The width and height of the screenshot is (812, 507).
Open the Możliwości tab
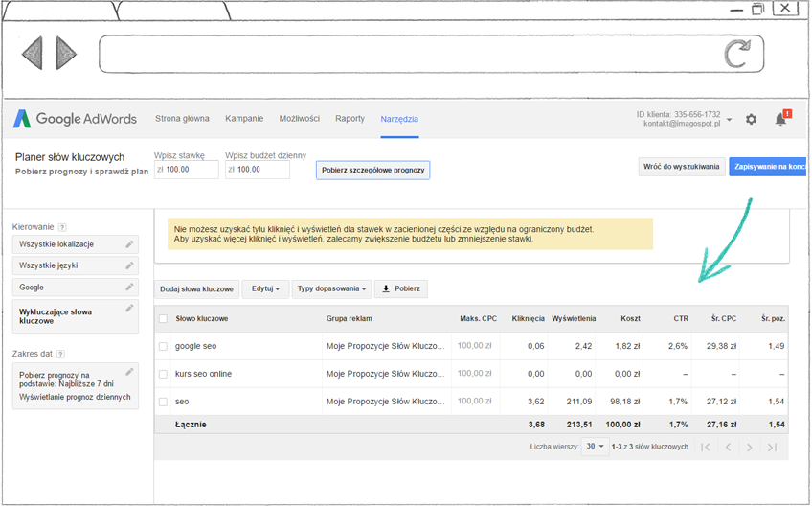coord(300,119)
